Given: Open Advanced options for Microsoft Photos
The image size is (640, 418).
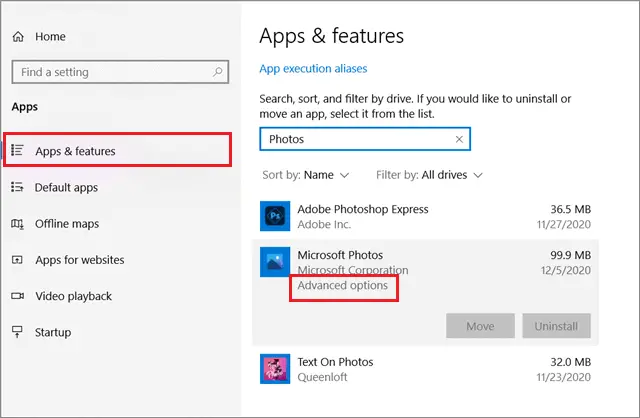Looking at the screenshot, I should [342, 285].
